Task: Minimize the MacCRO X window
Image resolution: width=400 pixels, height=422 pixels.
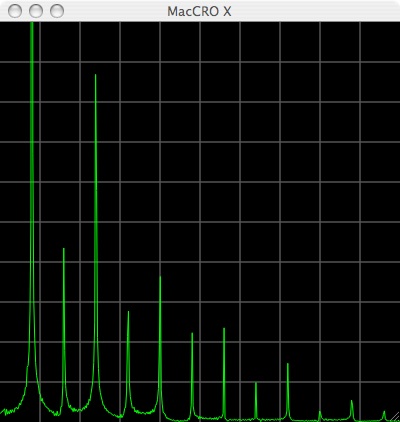Action: point(36,11)
